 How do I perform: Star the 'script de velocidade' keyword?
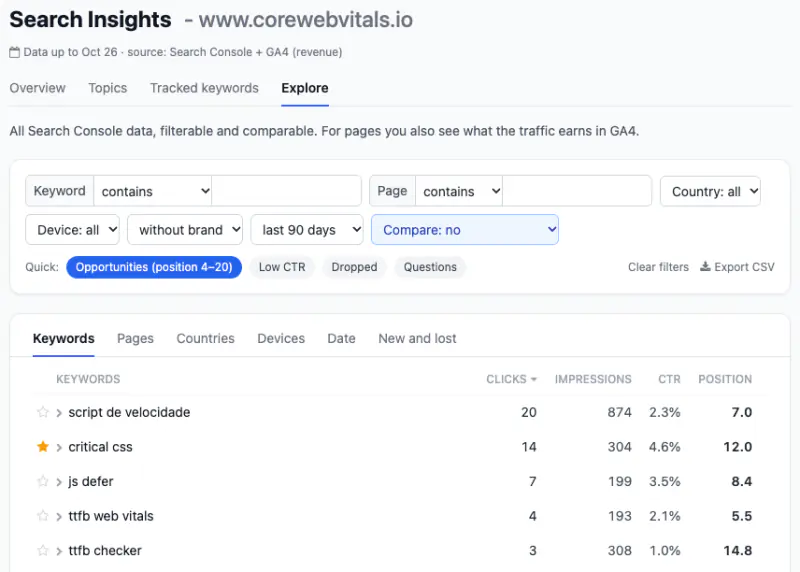[x=43, y=412]
